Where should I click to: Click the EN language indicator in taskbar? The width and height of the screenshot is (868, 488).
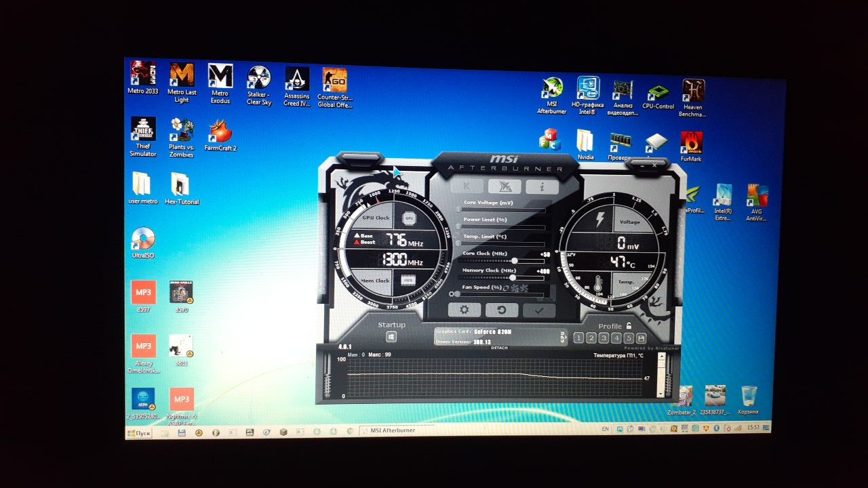pos(606,429)
